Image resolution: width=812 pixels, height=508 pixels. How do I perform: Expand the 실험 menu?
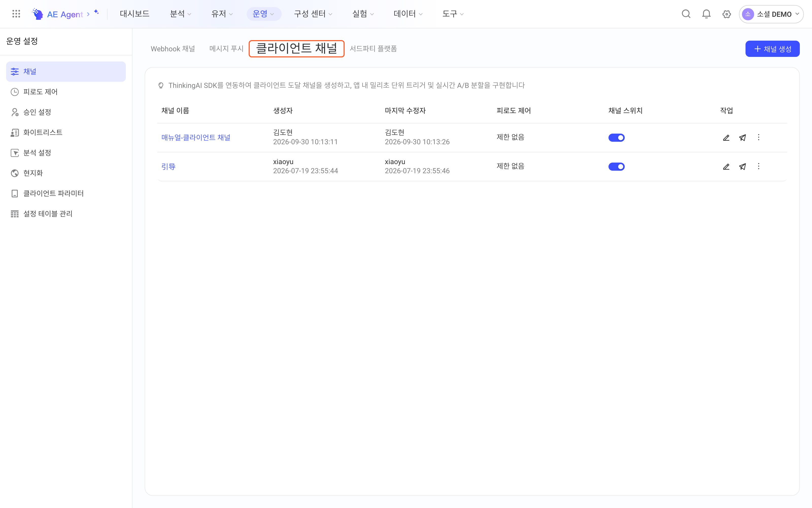coord(363,14)
